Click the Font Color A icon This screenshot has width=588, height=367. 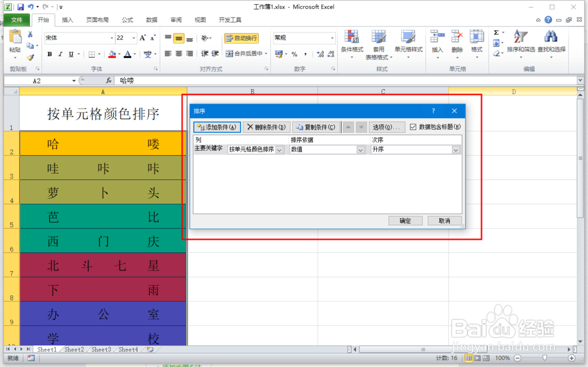click(128, 55)
